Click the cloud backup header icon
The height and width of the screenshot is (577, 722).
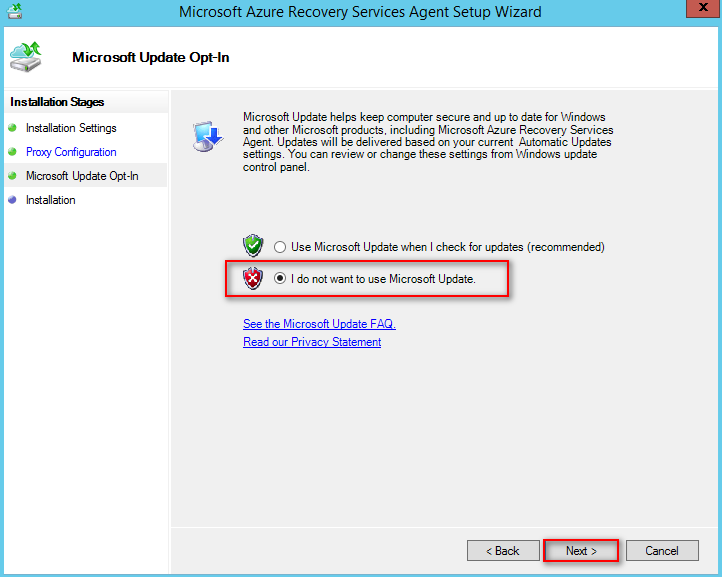pyautogui.click(x=25, y=57)
